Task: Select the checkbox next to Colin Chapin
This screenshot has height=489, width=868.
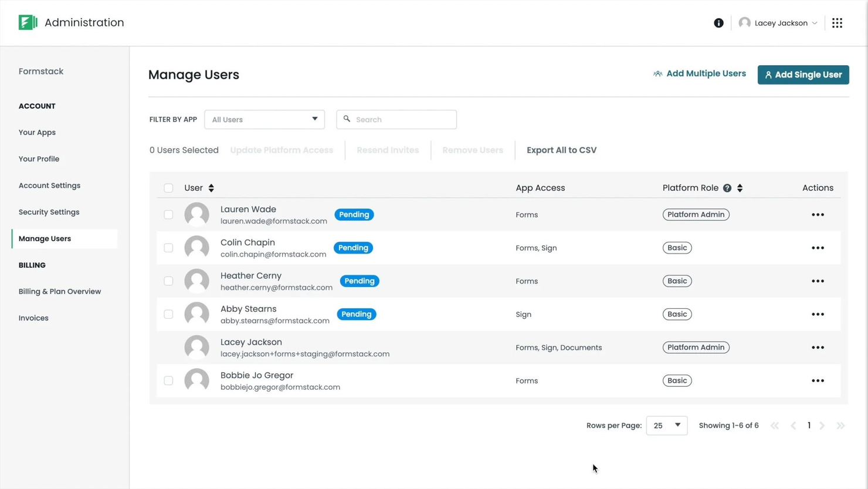Action: tap(168, 248)
